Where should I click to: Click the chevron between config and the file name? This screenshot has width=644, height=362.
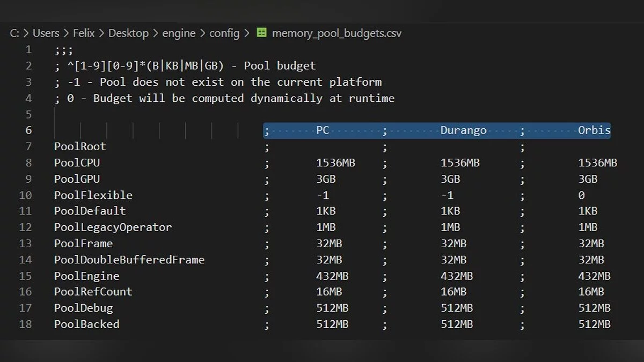247,33
